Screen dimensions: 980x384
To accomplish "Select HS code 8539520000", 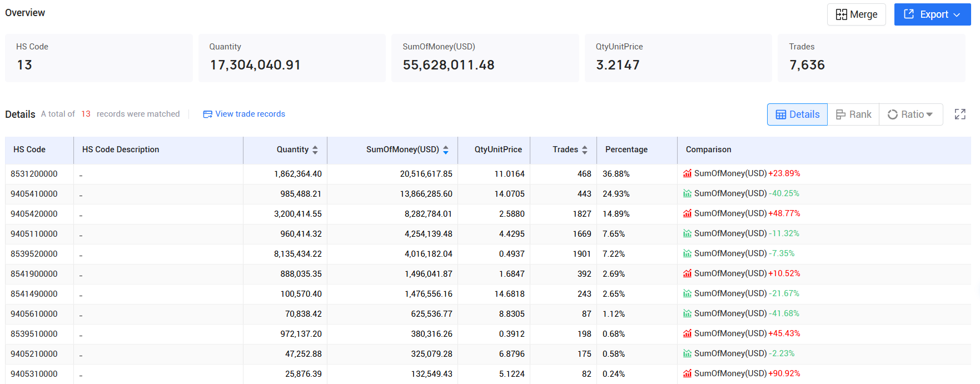I will [x=34, y=254].
